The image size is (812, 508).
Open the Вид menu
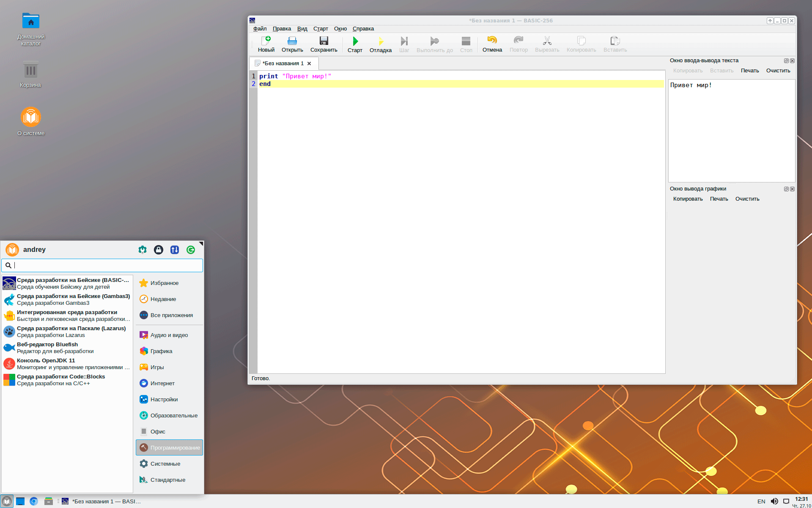pyautogui.click(x=302, y=29)
